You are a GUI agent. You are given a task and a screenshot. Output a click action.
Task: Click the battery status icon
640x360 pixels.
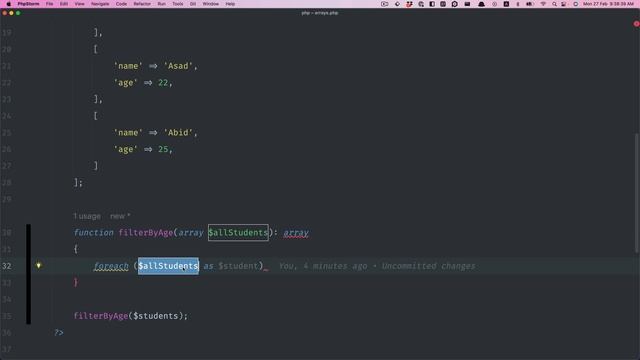530,4
